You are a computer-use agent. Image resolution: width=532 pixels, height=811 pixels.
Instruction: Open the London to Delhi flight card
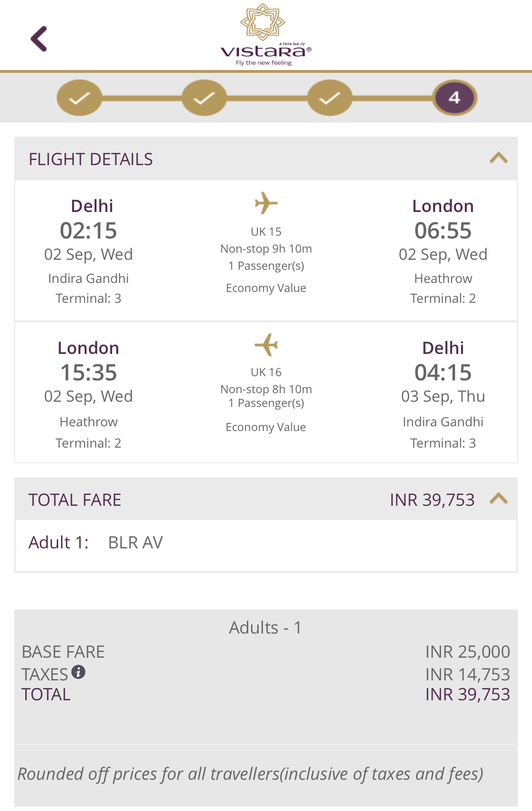click(266, 393)
